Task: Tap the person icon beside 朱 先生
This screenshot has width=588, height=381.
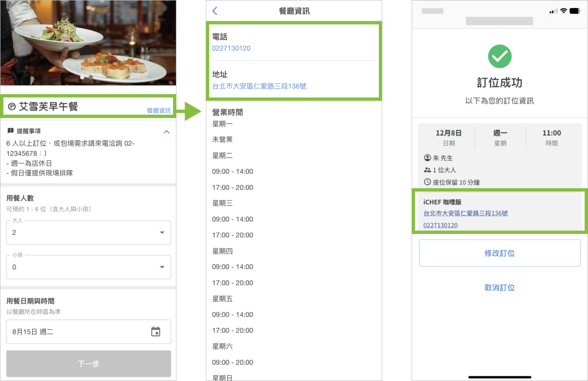Action: pyautogui.click(x=427, y=158)
